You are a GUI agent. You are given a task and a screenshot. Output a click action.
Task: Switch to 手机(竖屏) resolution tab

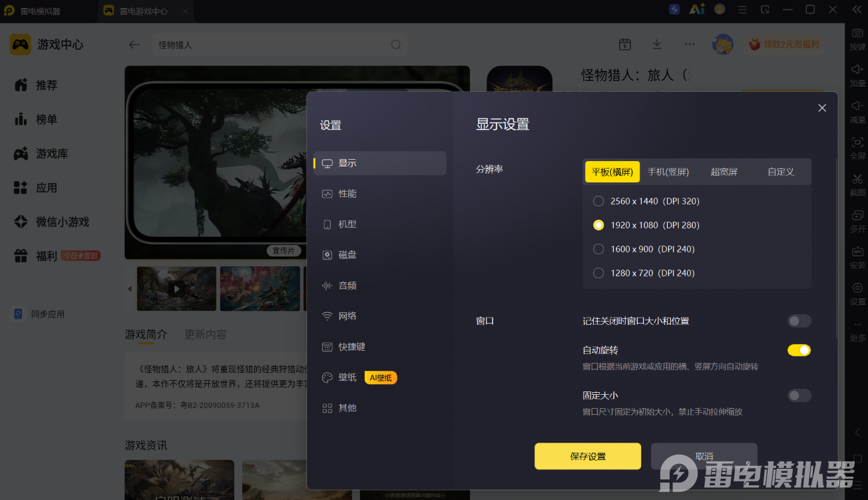(x=668, y=172)
